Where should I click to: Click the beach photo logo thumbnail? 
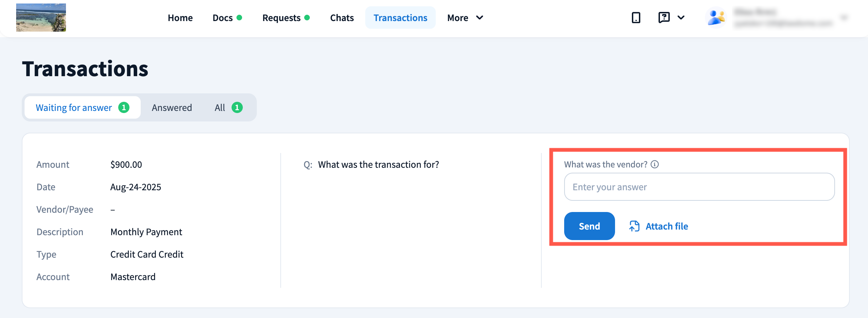click(x=41, y=18)
